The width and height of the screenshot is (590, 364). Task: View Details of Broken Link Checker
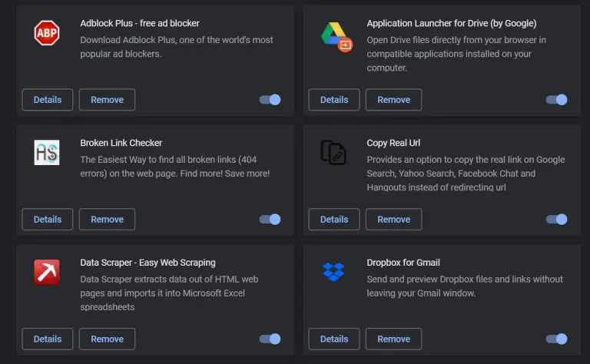pos(48,219)
